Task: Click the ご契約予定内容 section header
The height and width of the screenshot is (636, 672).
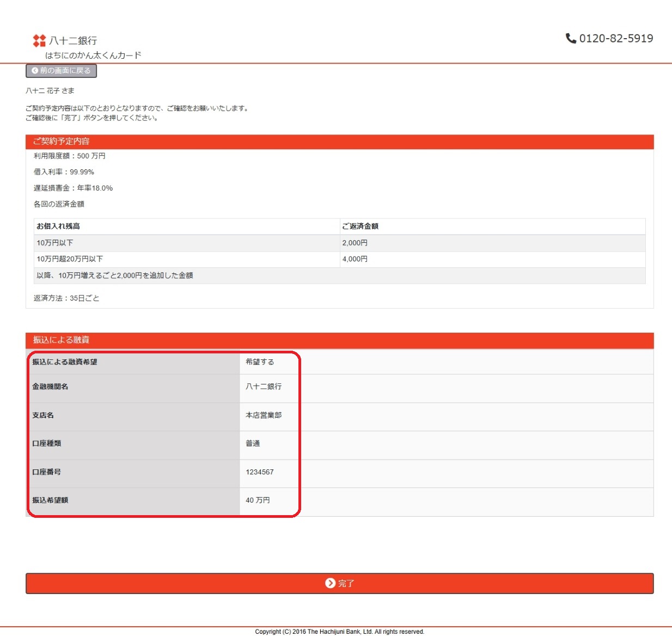Action: (339, 142)
